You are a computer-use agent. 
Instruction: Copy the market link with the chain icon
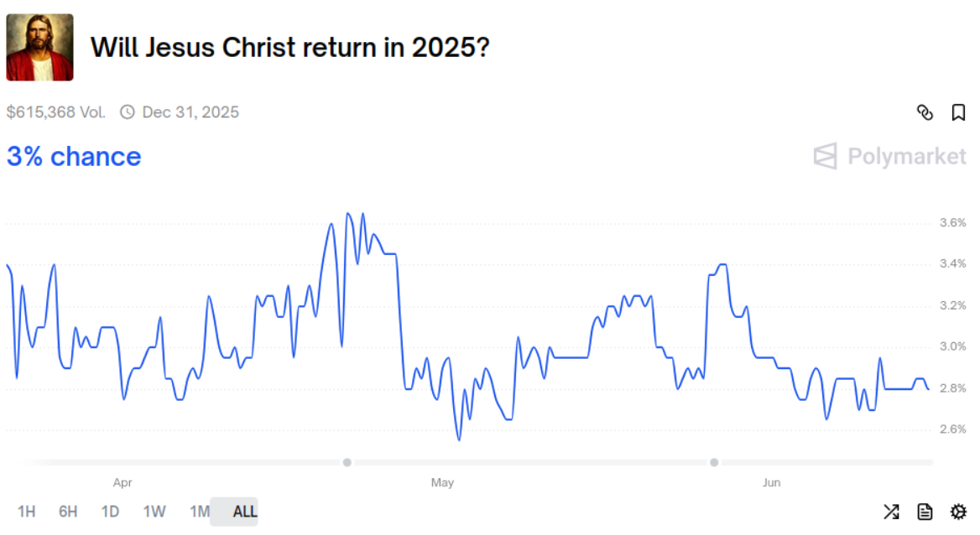tap(925, 112)
